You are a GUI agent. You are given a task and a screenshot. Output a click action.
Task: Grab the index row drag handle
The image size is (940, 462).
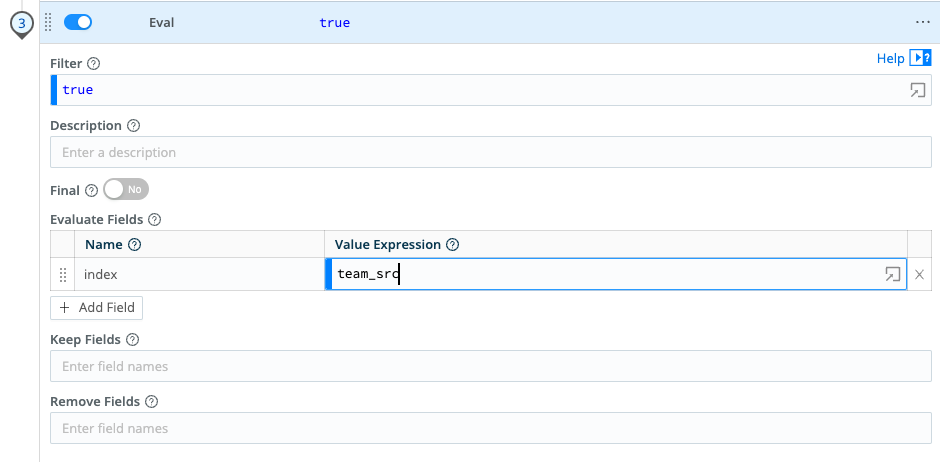click(63, 275)
